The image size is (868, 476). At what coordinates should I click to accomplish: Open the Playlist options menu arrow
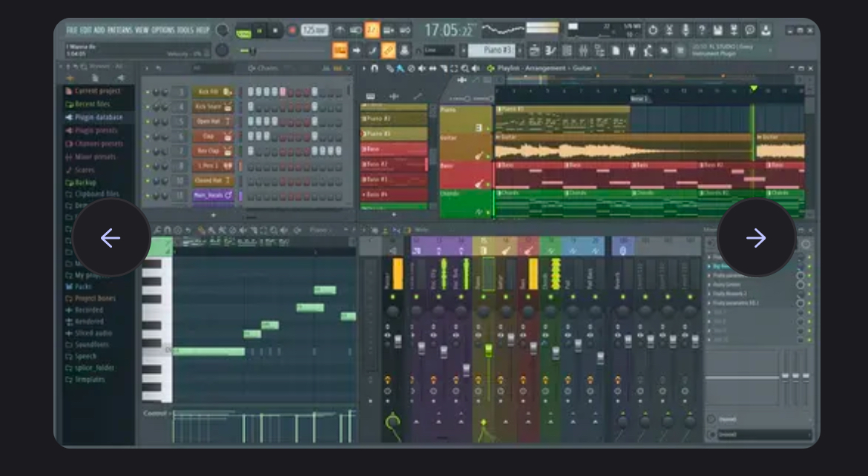point(364,68)
